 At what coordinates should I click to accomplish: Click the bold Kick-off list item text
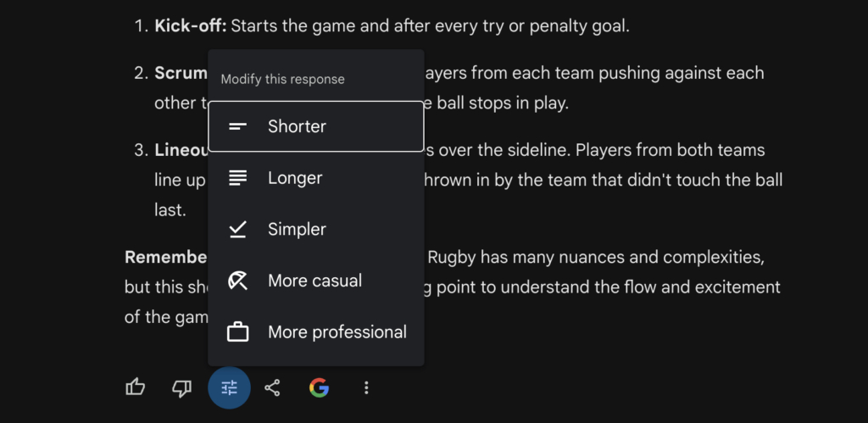pyautogui.click(x=191, y=26)
